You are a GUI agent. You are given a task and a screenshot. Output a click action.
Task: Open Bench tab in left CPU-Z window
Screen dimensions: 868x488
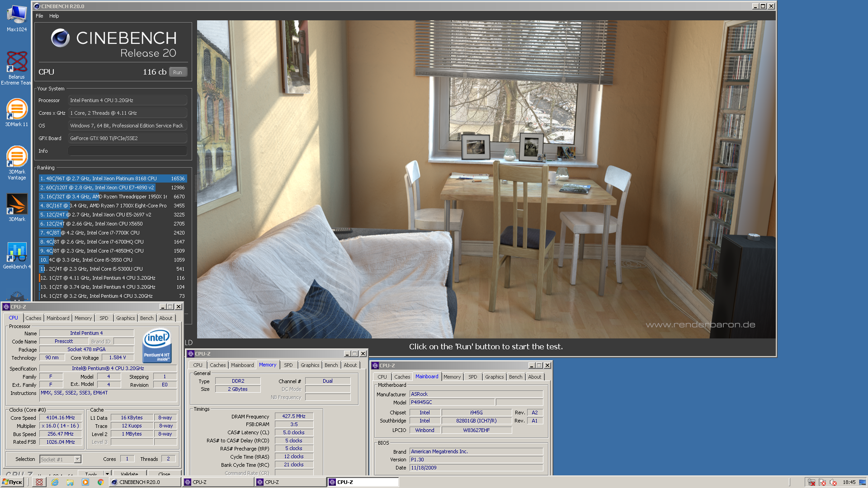(x=146, y=318)
